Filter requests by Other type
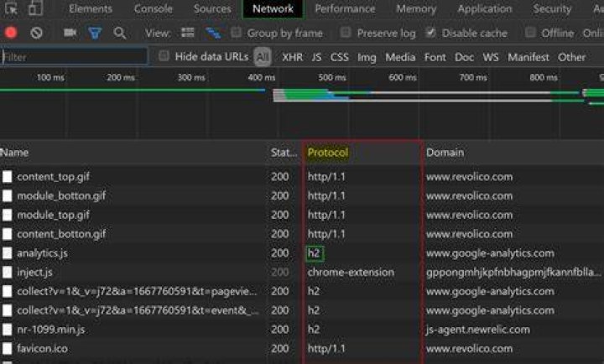Image resolution: width=604 pixels, height=364 pixels. tap(571, 57)
